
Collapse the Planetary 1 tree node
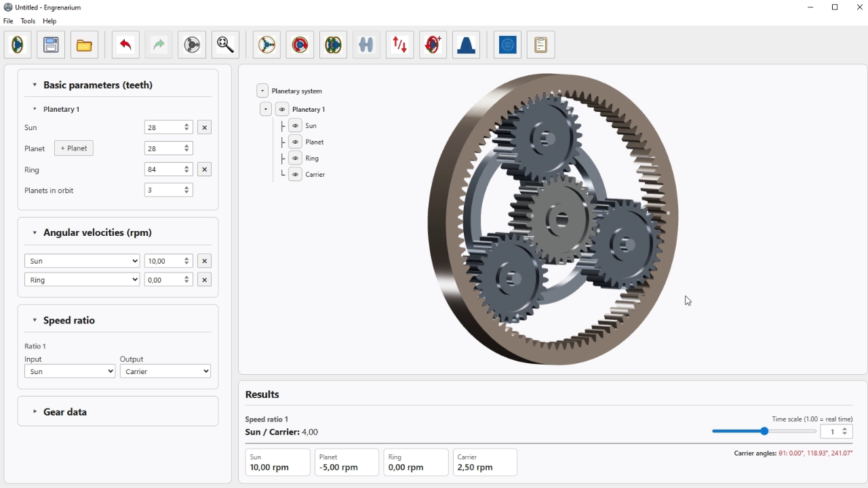[x=266, y=109]
